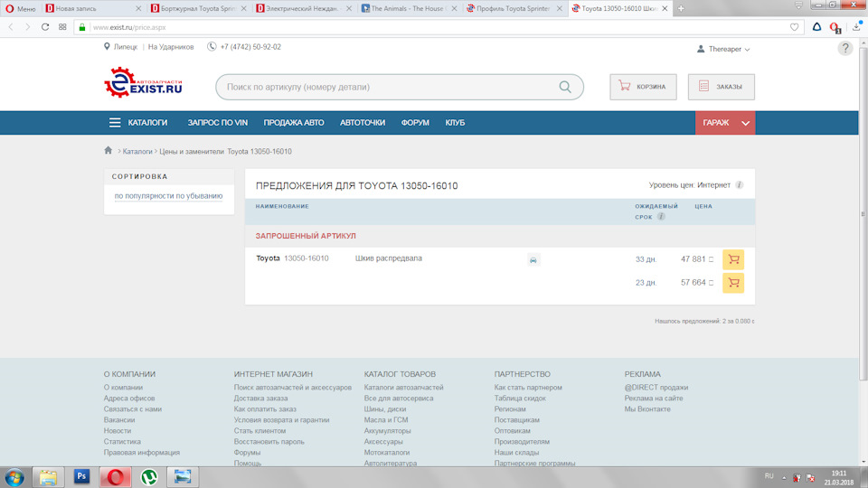
Task: Open the image viewer taskbar icon
Action: coord(183,477)
